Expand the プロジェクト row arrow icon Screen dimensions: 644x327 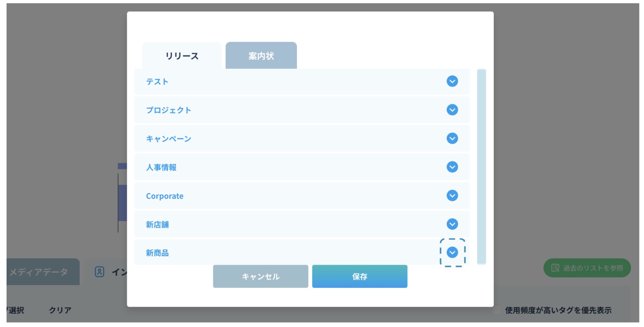[452, 110]
